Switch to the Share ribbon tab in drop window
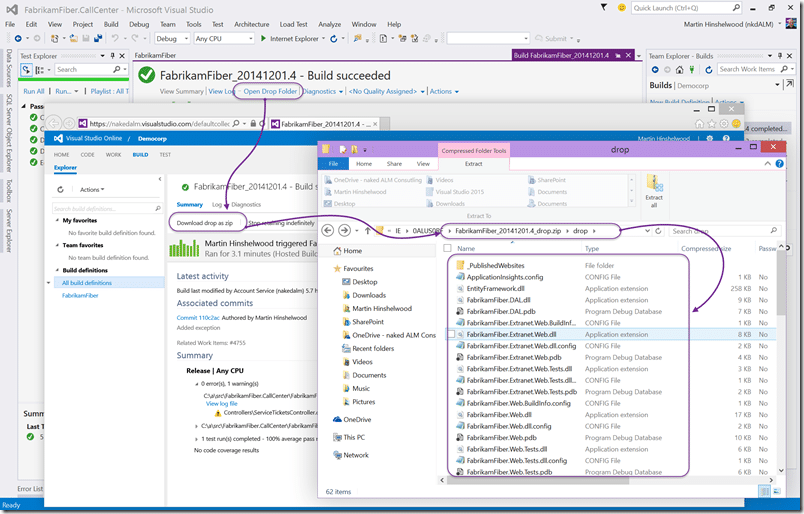 click(x=394, y=164)
